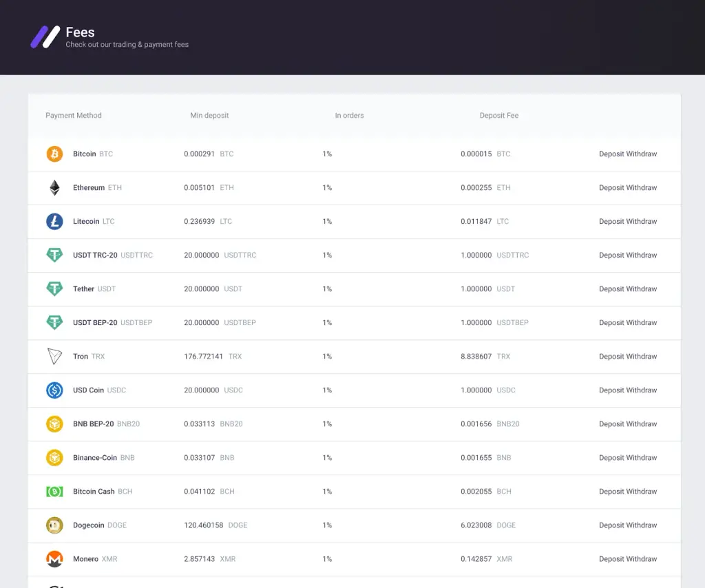
Task: Open Withdraw for USDT BEP-20 row
Action: click(641, 322)
